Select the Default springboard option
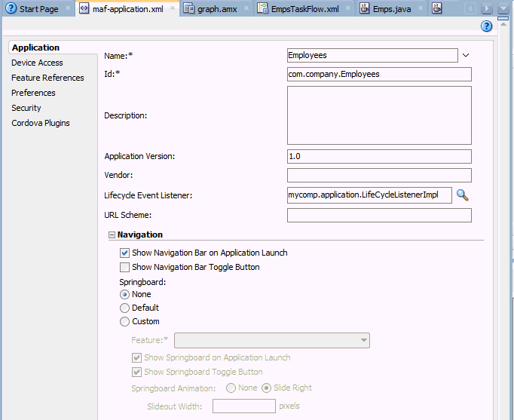This screenshot has width=514, height=420. click(x=124, y=308)
